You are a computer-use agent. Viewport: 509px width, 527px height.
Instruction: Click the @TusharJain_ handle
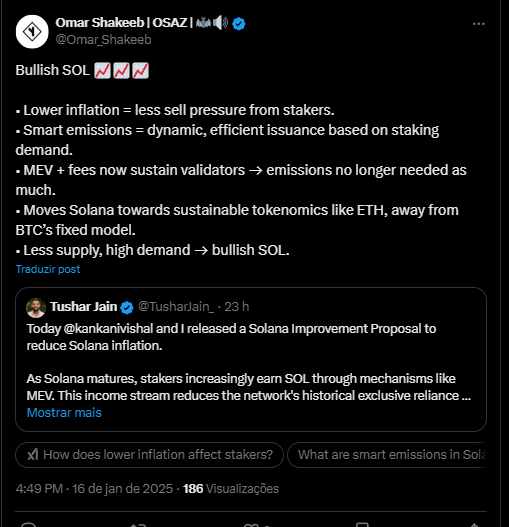pos(175,307)
